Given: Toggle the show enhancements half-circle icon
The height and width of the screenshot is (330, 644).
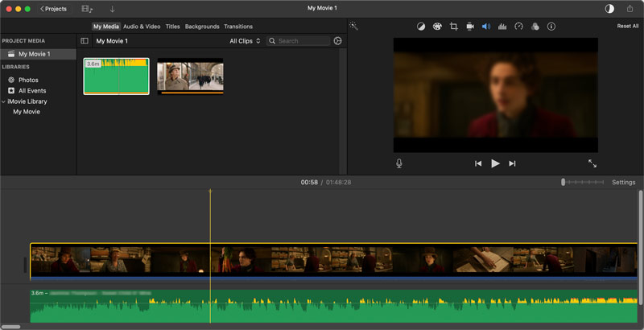Looking at the screenshot, I should coord(609,9).
